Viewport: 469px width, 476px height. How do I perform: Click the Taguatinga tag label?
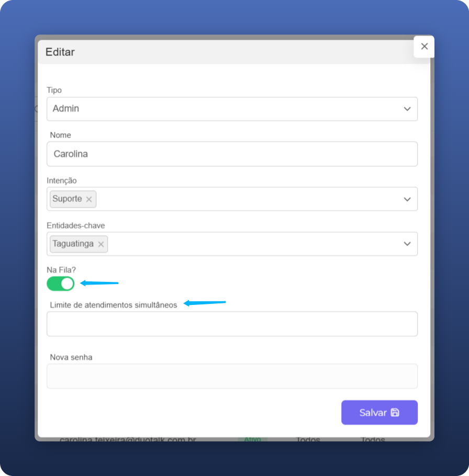coord(73,244)
